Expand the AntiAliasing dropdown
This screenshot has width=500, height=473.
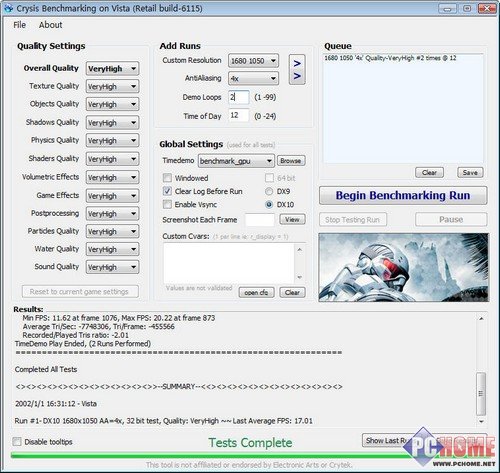(x=253, y=79)
